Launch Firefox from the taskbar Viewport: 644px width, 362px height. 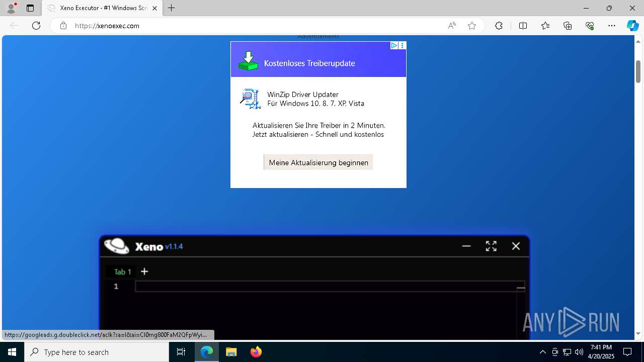click(x=256, y=352)
